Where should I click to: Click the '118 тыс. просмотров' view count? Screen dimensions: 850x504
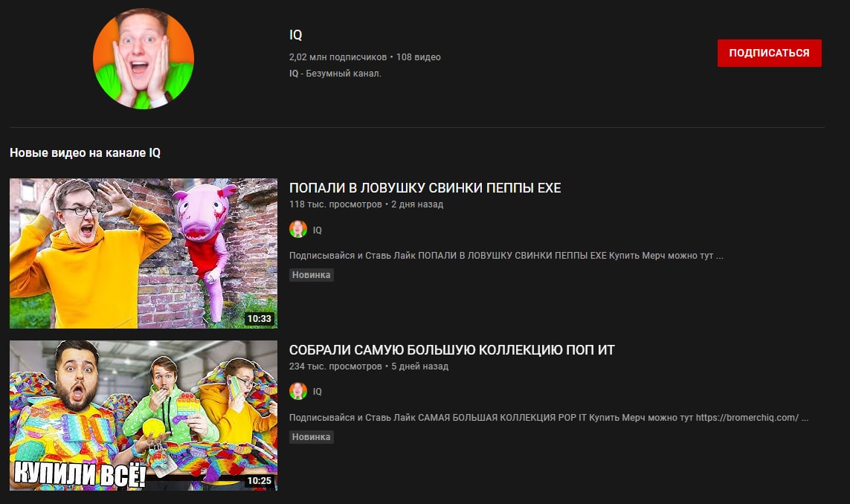(335, 204)
